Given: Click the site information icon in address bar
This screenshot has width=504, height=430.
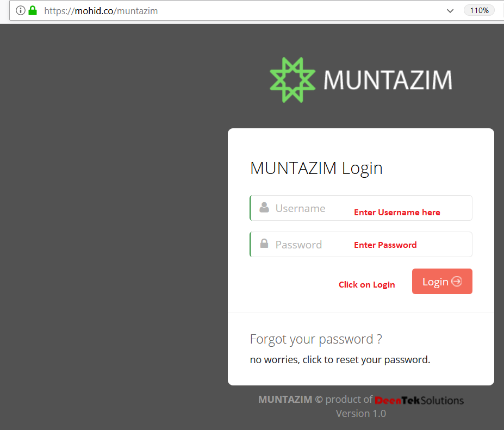Looking at the screenshot, I should click(21, 11).
